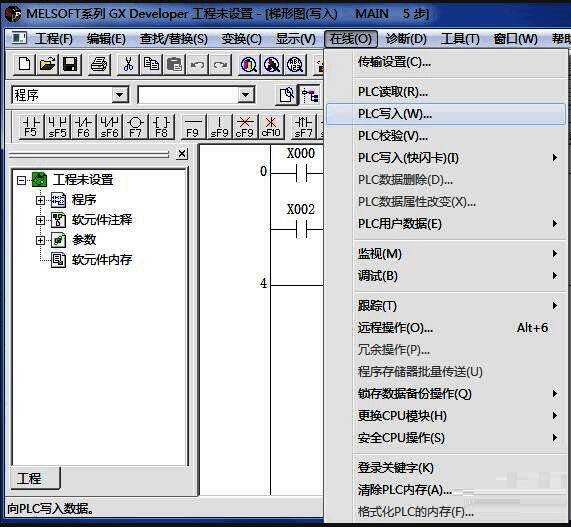Open the 程序 dropdown arrow
The image size is (571, 527).
[120, 95]
